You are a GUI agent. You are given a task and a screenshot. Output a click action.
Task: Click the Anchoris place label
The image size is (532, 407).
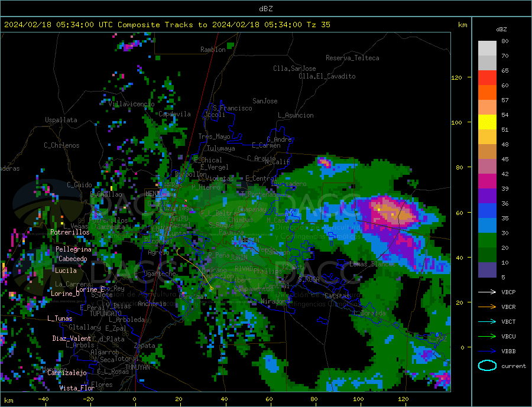point(152,304)
